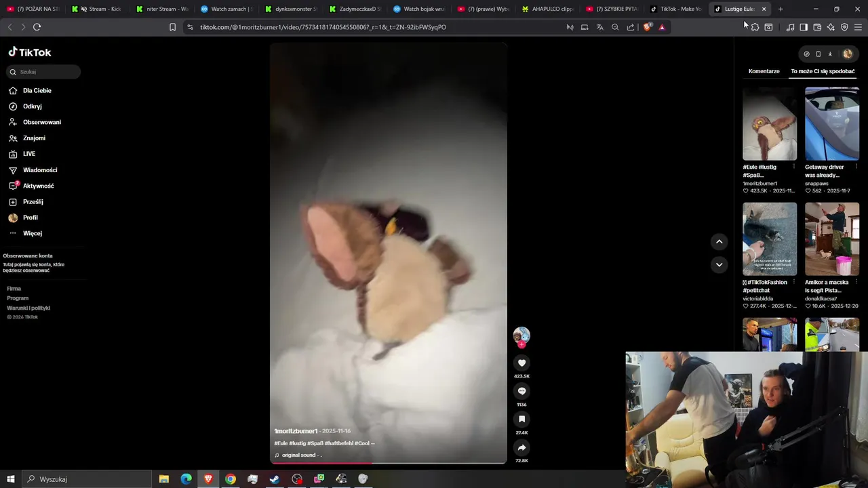Open the Brave VPN shield icon
The width and height of the screenshot is (868, 488).
844,27
